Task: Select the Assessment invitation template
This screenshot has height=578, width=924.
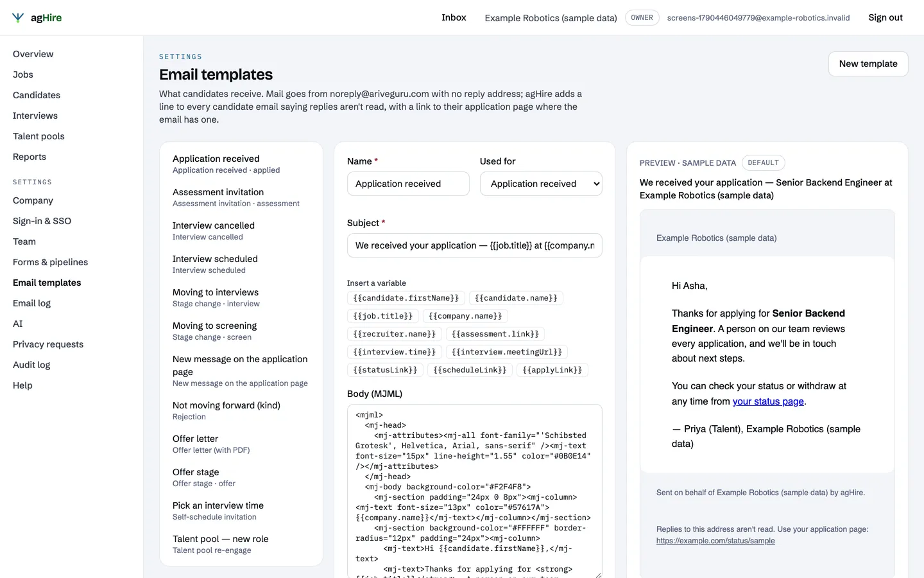Action: (241, 197)
